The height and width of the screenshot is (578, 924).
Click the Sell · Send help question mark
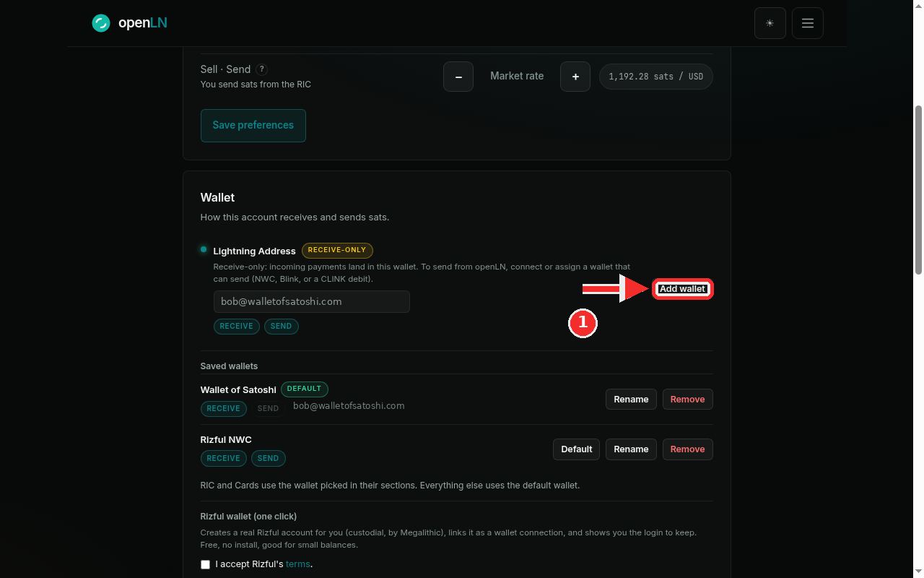point(262,69)
